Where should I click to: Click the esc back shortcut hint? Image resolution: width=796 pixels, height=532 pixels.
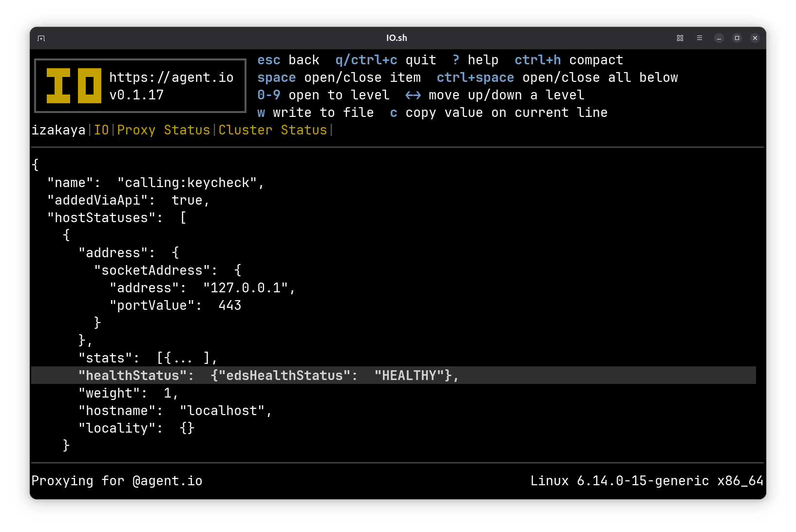288,60
